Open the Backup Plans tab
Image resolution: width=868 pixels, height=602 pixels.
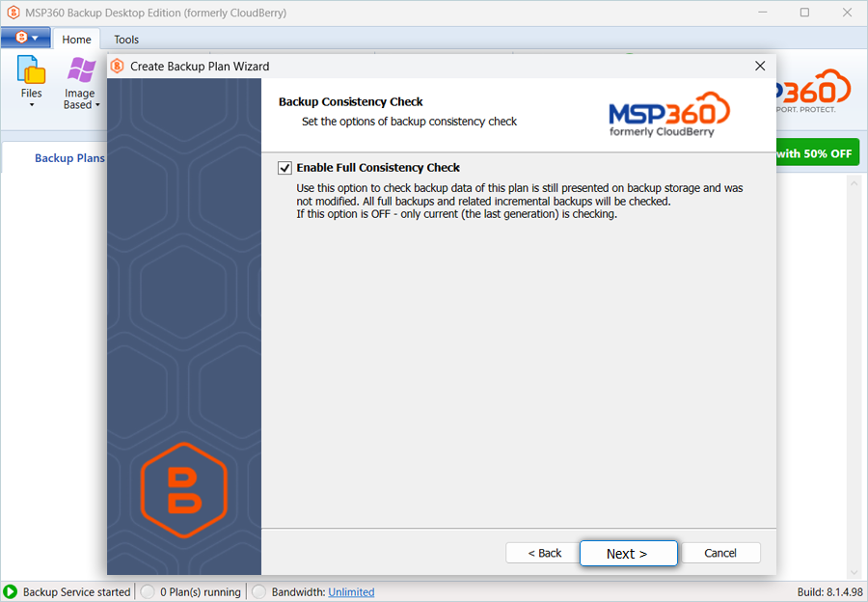68,158
